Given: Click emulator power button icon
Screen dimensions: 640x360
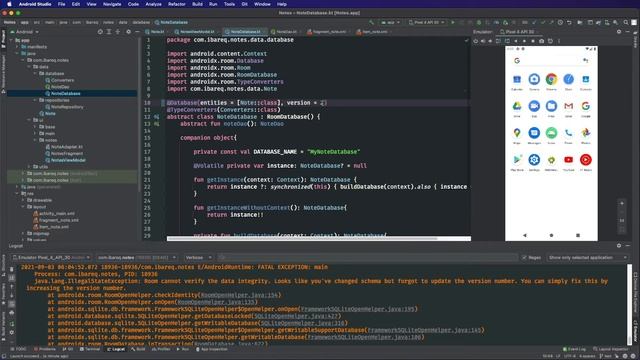Looking at the screenshot, I should click(476, 41).
